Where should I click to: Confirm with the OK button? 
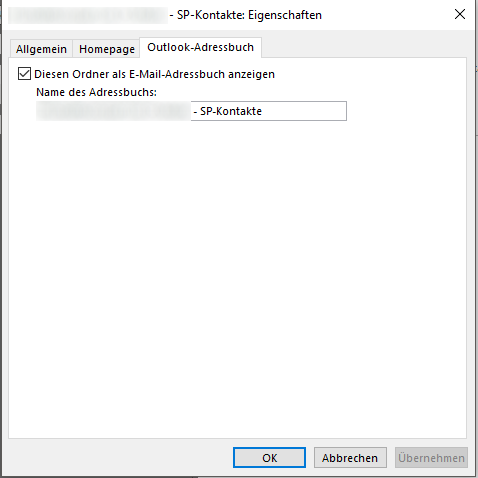click(x=269, y=458)
